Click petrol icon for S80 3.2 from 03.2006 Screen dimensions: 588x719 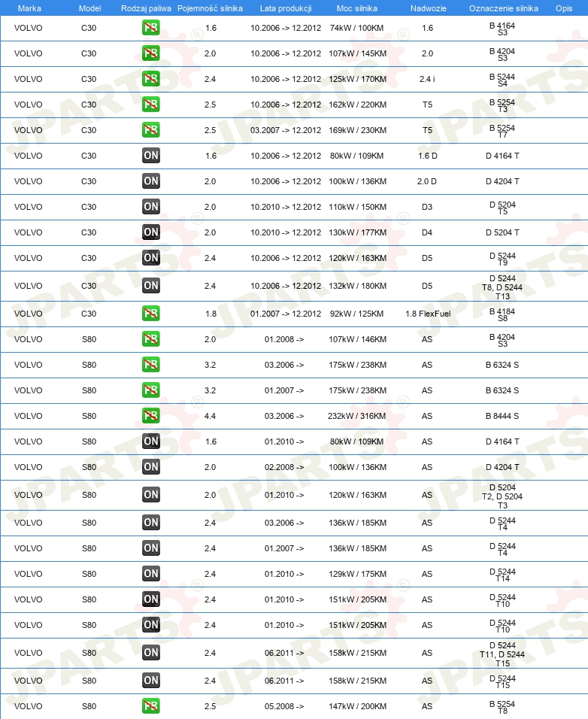[x=151, y=365]
